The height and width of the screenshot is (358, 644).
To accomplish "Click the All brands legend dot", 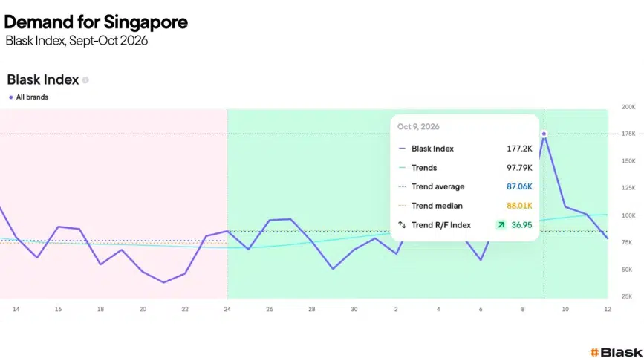I will (11, 97).
